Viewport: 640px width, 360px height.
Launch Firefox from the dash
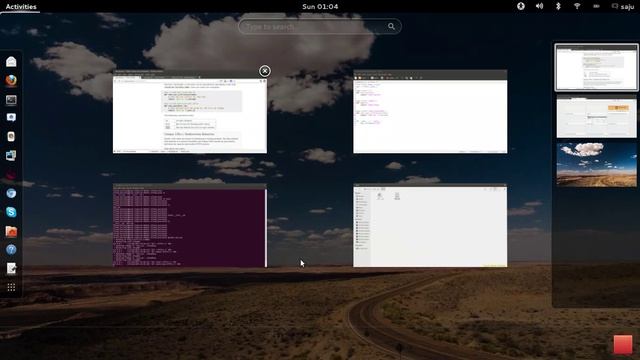click(x=11, y=80)
